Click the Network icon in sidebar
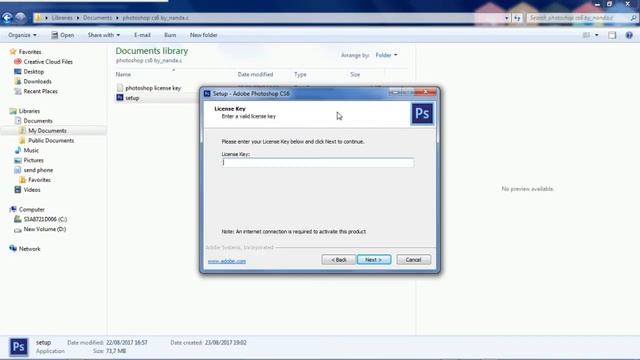This screenshot has height=360, width=640. tap(13, 249)
